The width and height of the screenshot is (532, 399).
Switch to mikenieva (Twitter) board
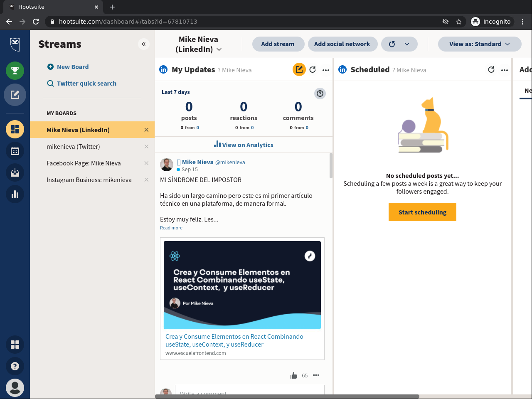73,147
